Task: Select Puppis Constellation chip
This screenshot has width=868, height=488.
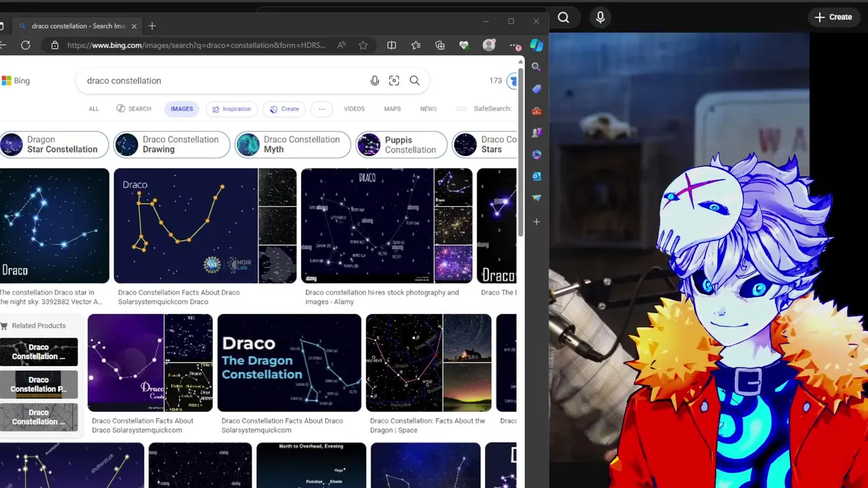Action: (x=401, y=144)
